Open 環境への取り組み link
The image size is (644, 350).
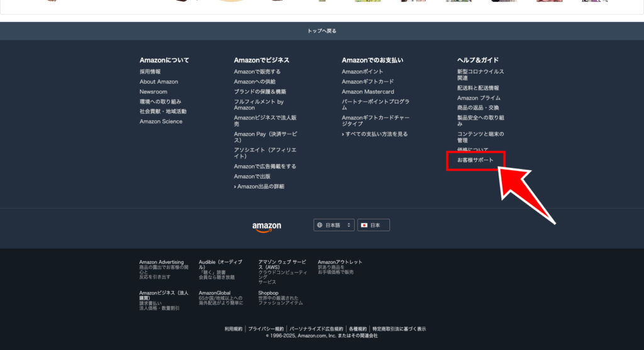coord(160,101)
